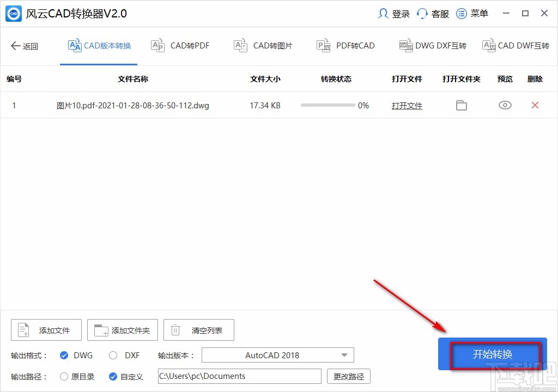The height and width of the screenshot is (392, 558).
Task: Delete 图片10.dwg using the red X
Action: 535,105
